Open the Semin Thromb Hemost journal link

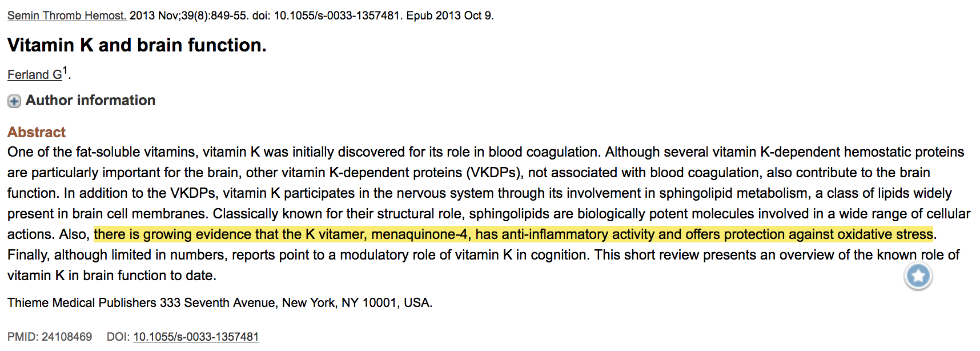67,15
